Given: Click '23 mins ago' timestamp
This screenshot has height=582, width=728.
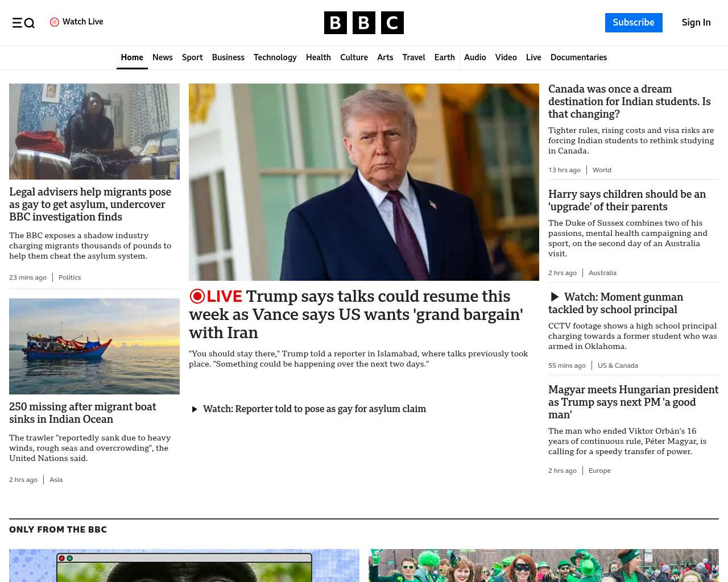Looking at the screenshot, I should (x=28, y=277).
